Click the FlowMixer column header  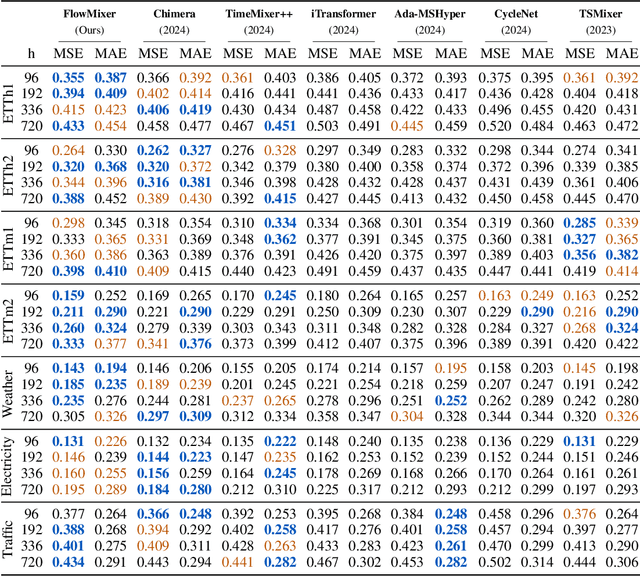point(89,14)
